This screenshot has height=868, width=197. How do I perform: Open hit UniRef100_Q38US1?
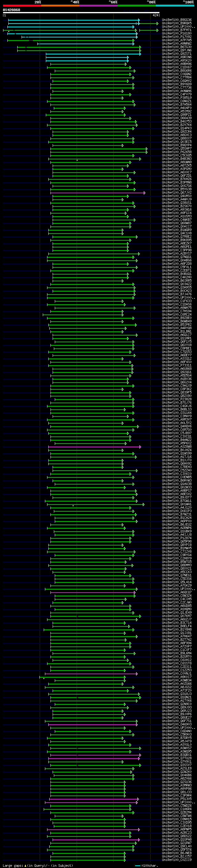[177, 203]
